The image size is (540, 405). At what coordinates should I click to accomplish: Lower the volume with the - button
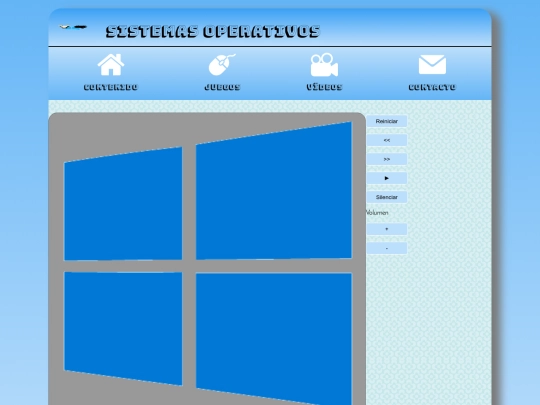click(x=386, y=248)
